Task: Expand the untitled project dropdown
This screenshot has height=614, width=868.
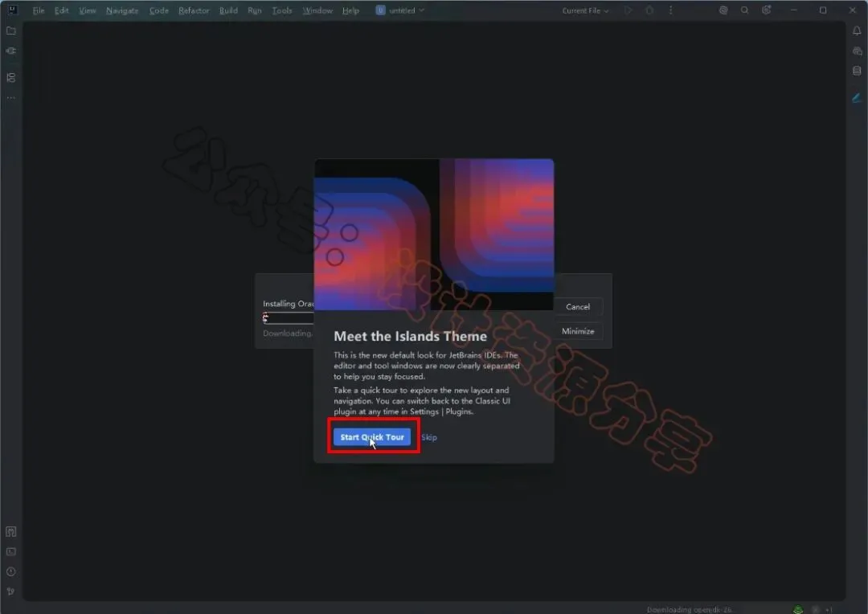Action: (400, 10)
